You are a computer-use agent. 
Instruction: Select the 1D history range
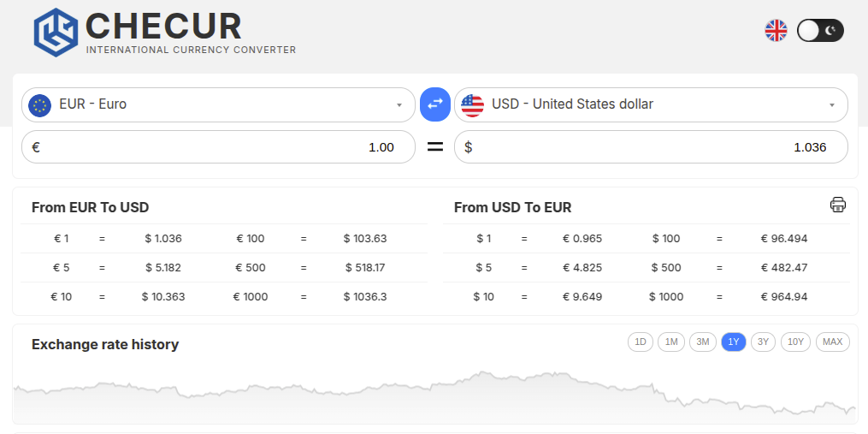640,342
